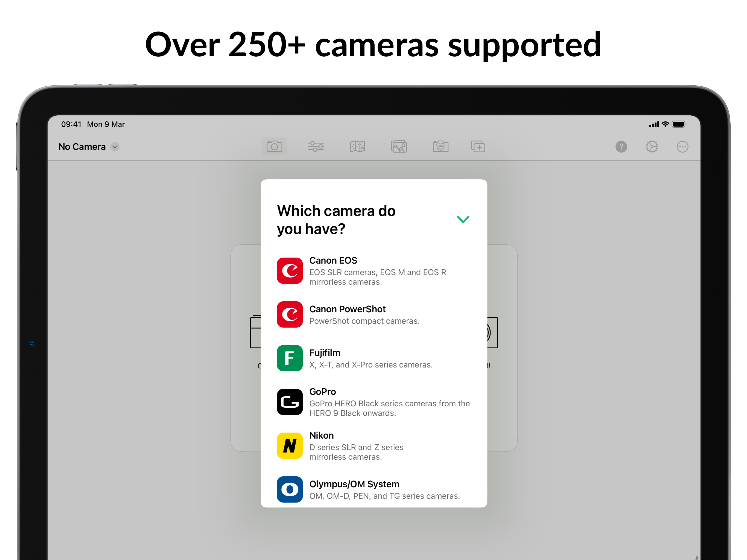Click the Mon 9 Mar date
The height and width of the screenshot is (560, 747).
[x=106, y=124]
